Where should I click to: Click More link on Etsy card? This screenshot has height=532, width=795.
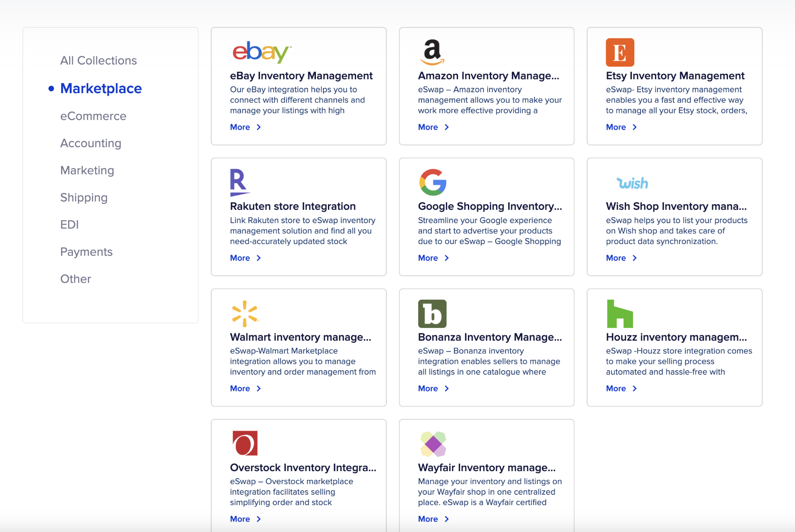point(622,127)
